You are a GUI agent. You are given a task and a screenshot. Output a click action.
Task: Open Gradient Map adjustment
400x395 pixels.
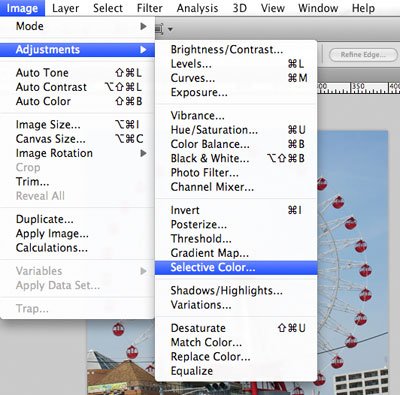[x=236, y=253]
